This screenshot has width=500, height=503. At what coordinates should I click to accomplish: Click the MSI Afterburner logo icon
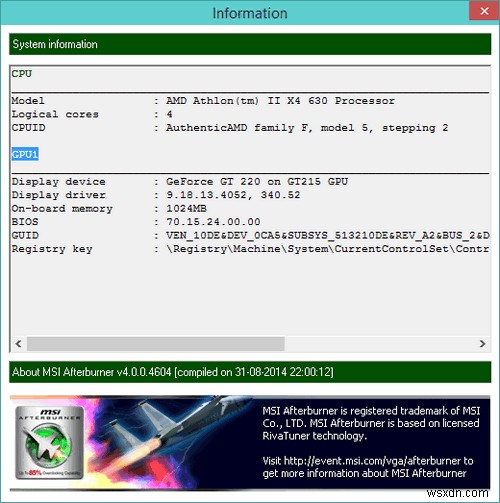(x=50, y=442)
